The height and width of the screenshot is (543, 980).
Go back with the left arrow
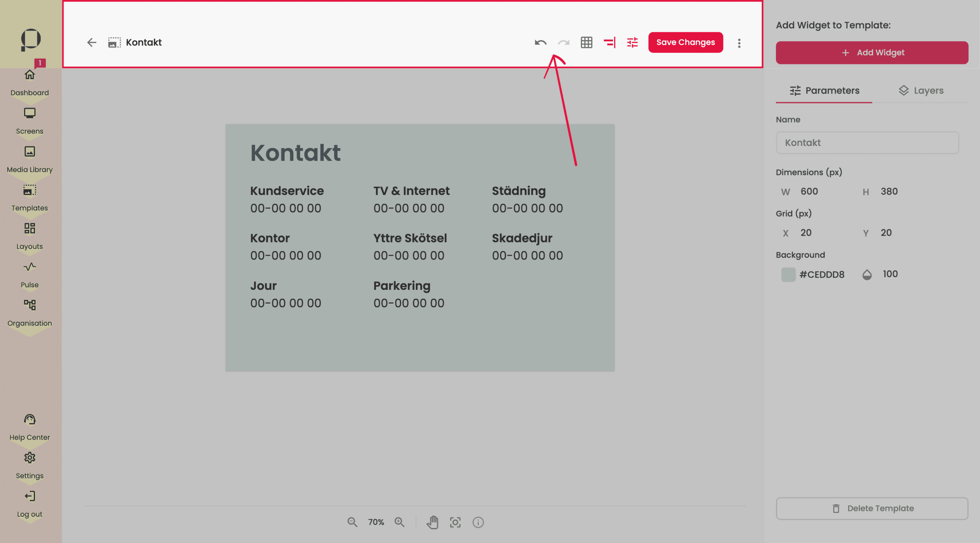pos(91,43)
